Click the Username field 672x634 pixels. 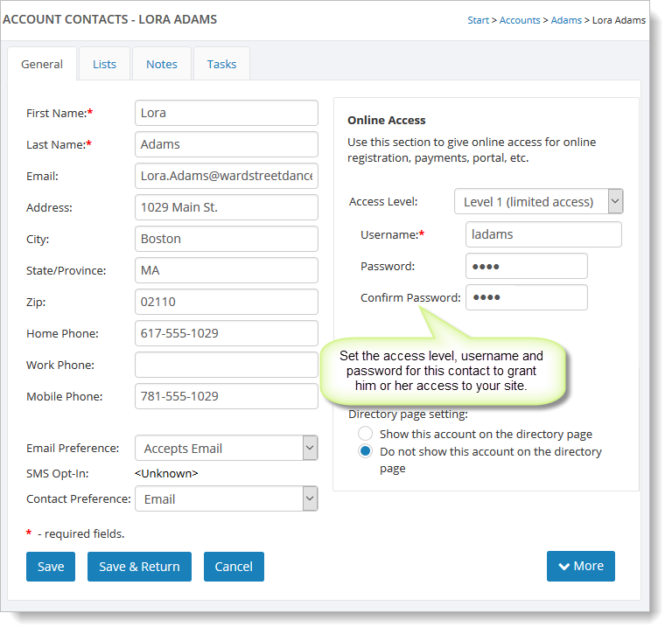pyautogui.click(x=543, y=234)
